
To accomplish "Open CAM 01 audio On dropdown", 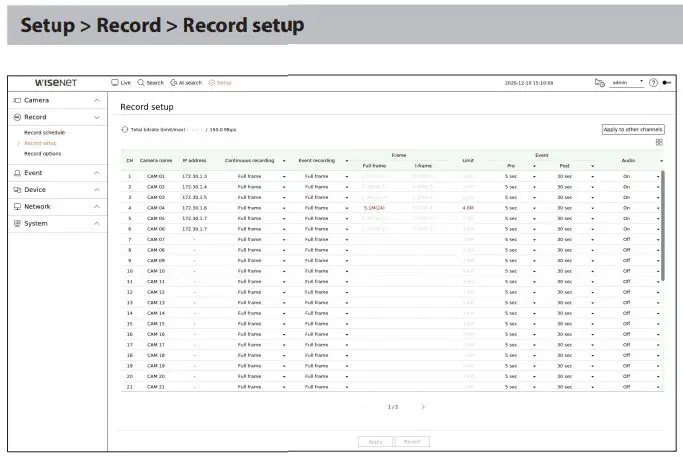I will 658,176.
